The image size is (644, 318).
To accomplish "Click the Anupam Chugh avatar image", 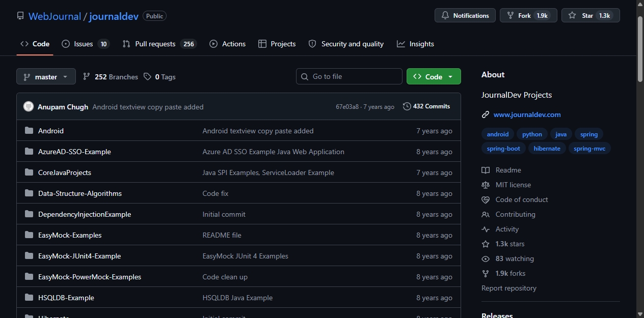I will tap(29, 106).
